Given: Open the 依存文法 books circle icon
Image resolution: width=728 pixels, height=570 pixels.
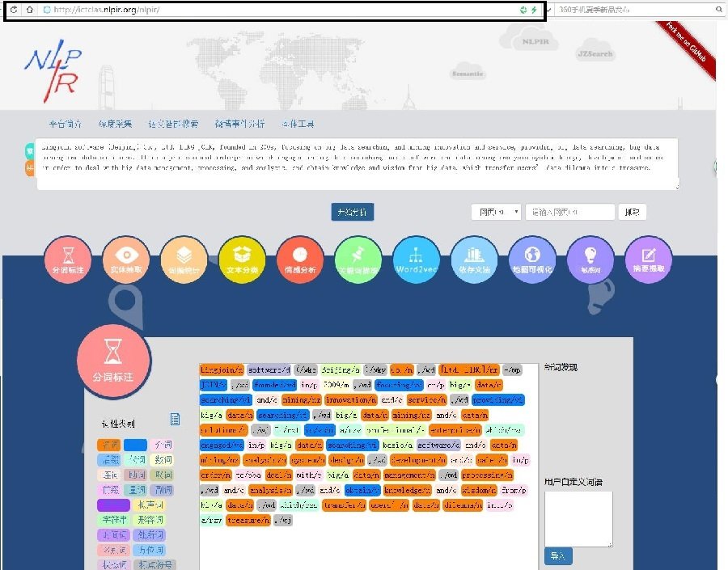Looking at the screenshot, I should [x=474, y=260].
